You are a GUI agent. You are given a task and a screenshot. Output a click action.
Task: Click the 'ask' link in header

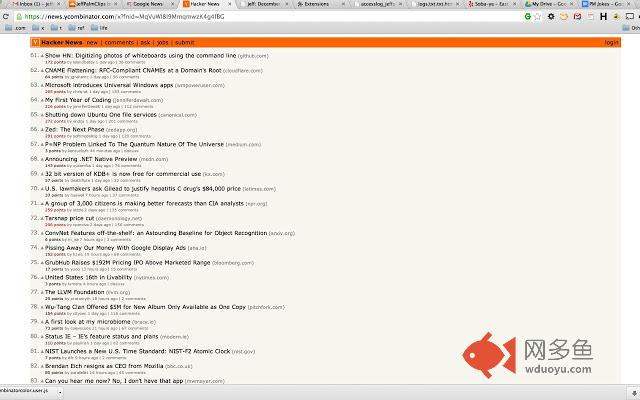tap(145, 42)
